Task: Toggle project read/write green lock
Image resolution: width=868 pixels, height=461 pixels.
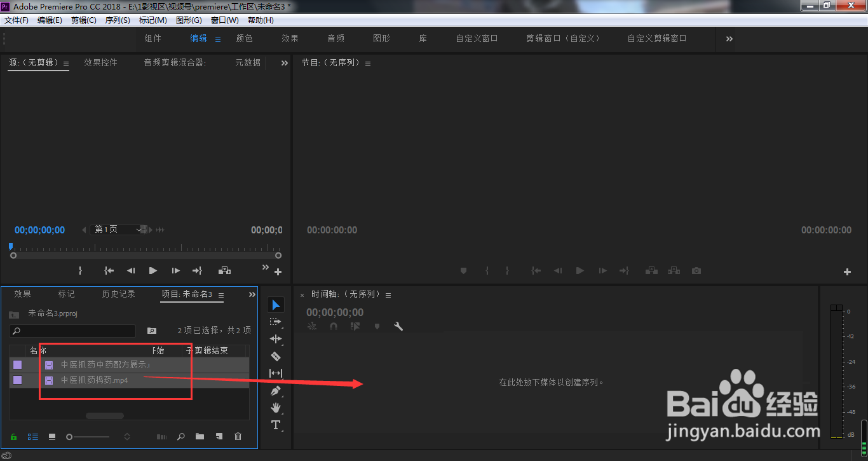Action: point(14,437)
